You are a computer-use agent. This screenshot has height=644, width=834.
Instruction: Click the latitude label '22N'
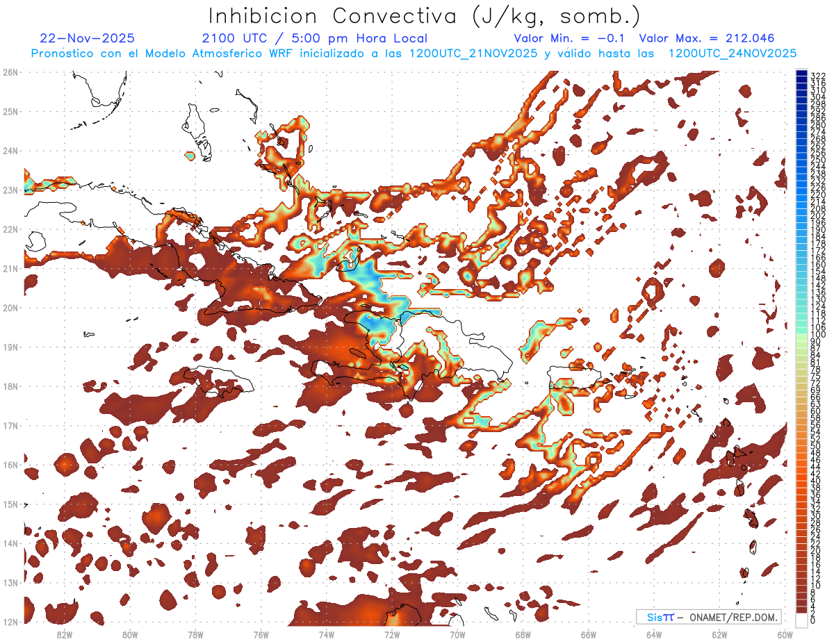(11, 229)
